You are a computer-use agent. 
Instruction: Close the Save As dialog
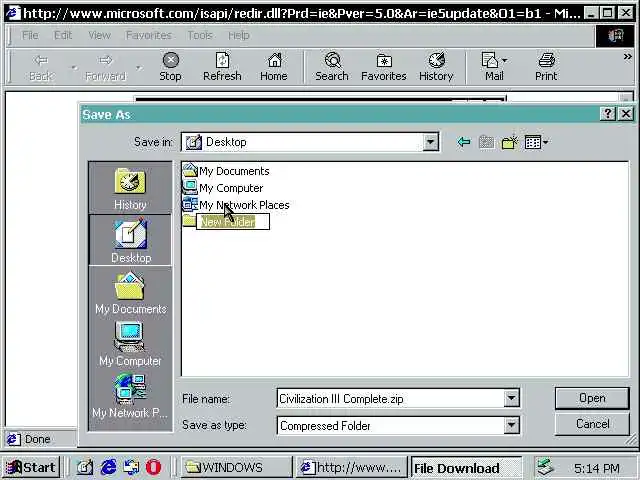[x=626, y=113]
